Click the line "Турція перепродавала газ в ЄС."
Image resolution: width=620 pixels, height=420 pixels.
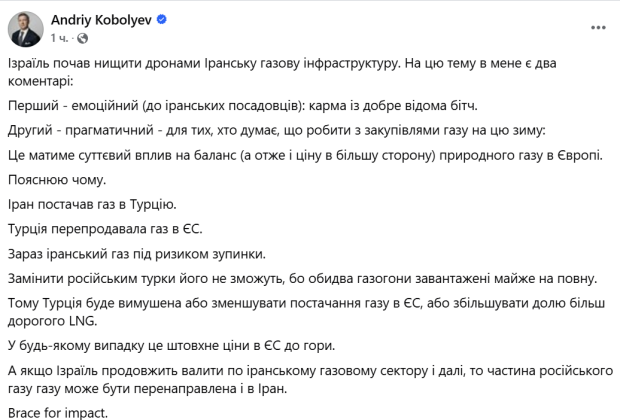[x=105, y=229]
